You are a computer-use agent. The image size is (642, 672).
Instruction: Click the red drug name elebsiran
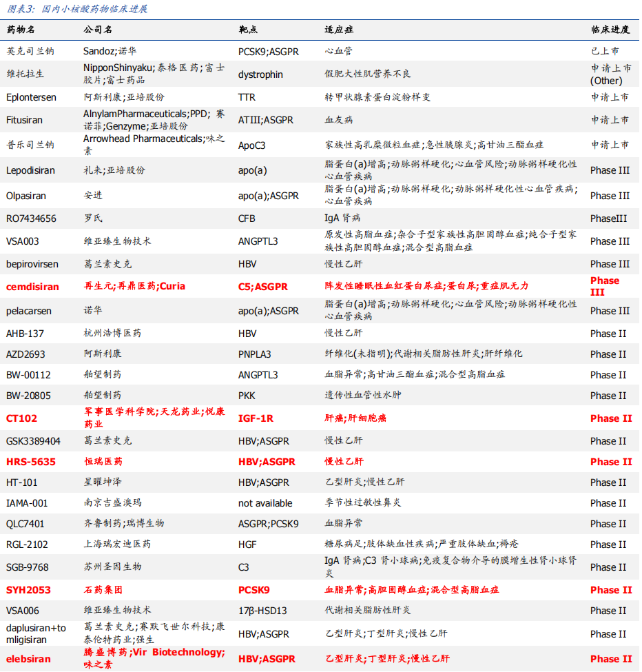point(28,659)
